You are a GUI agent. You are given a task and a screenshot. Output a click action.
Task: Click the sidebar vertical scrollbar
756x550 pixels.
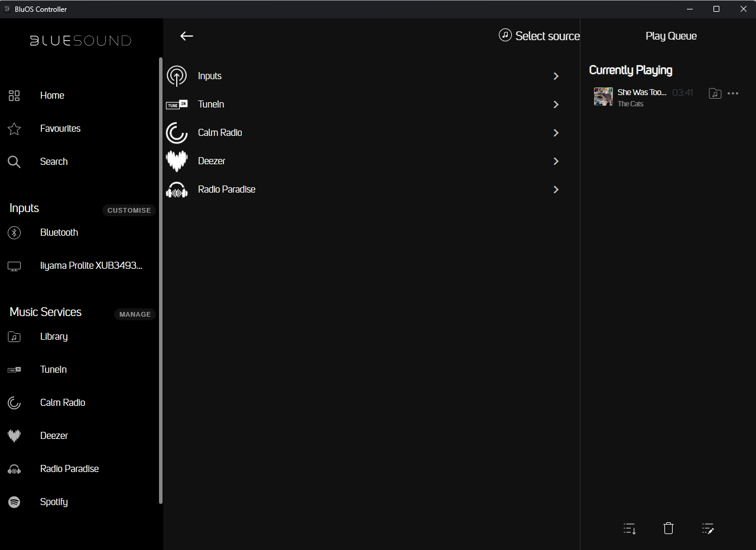pos(160,281)
